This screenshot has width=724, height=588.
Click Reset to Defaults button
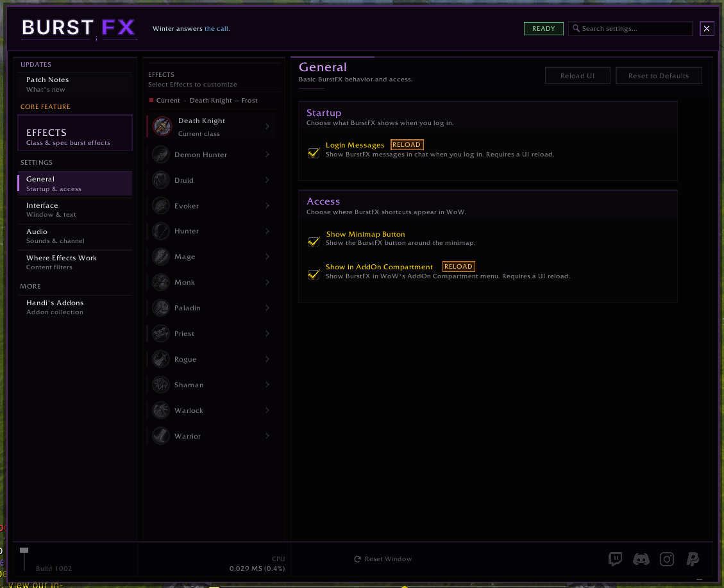(x=659, y=76)
